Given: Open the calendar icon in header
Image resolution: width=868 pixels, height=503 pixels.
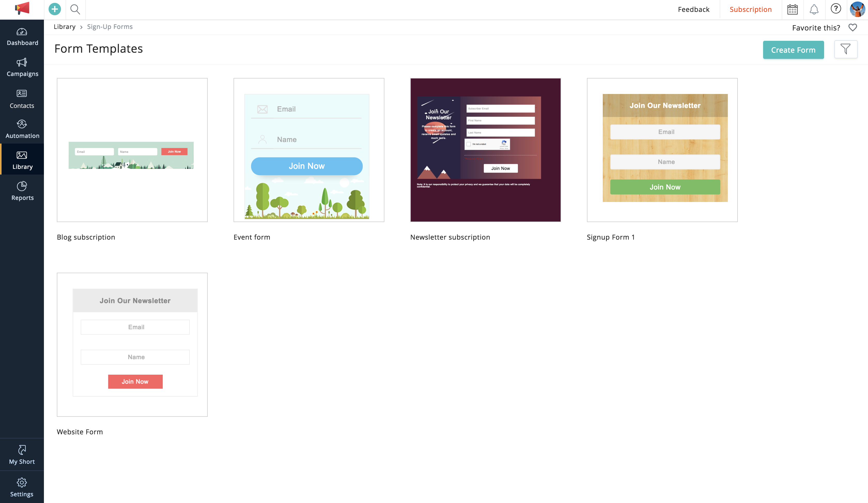Looking at the screenshot, I should (792, 9).
